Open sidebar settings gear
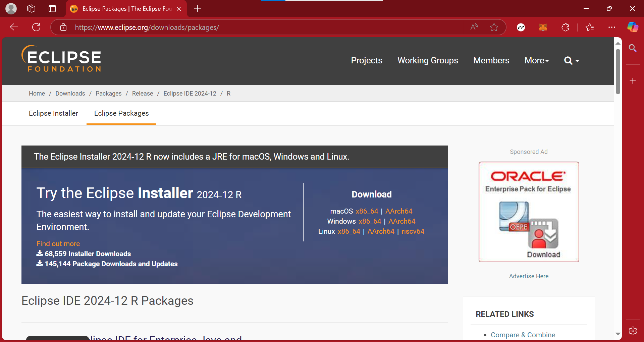The width and height of the screenshot is (644, 342). point(633,331)
